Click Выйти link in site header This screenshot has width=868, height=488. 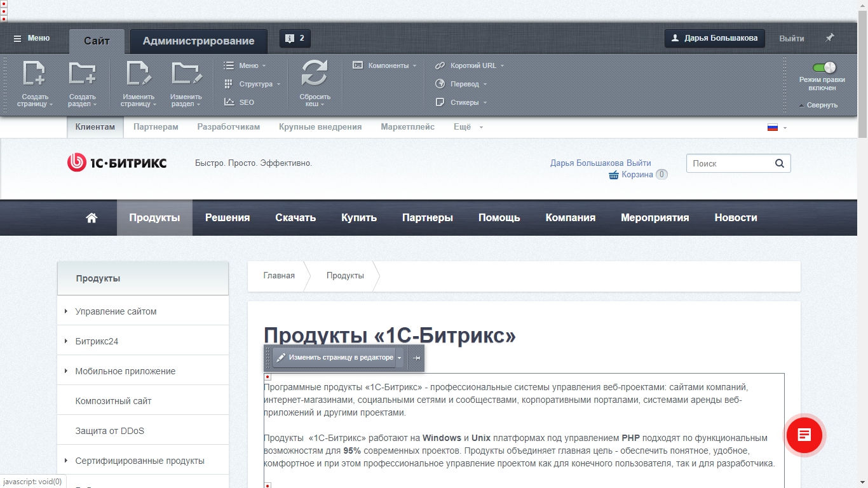click(639, 163)
